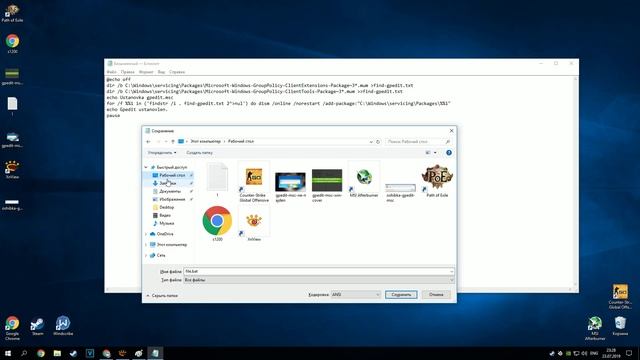640x360 pixels.
Task: Click Создать папку in the dialog toolbar
Action: pos(199,153)
